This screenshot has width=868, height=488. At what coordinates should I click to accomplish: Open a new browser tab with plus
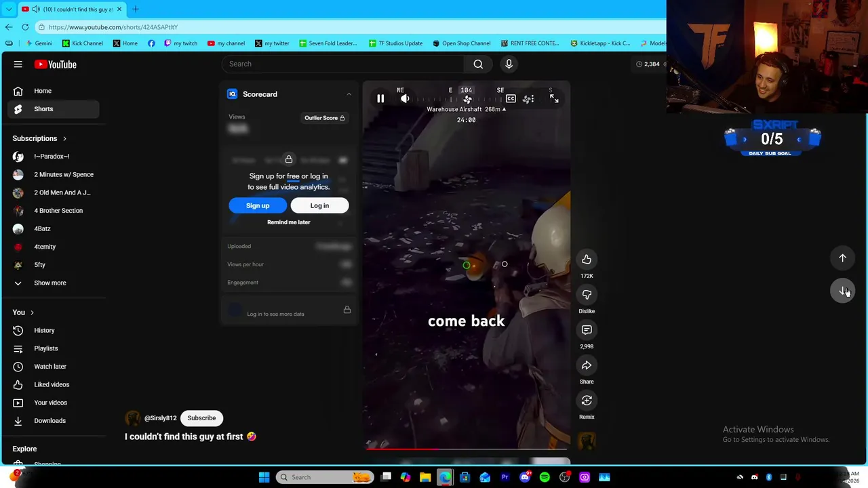135,9
